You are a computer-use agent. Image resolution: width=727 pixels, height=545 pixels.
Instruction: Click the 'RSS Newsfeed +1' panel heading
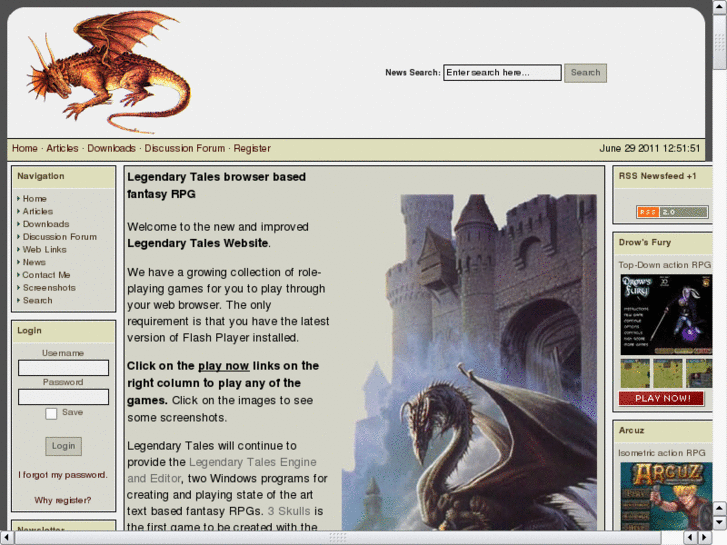click(657, 176)
